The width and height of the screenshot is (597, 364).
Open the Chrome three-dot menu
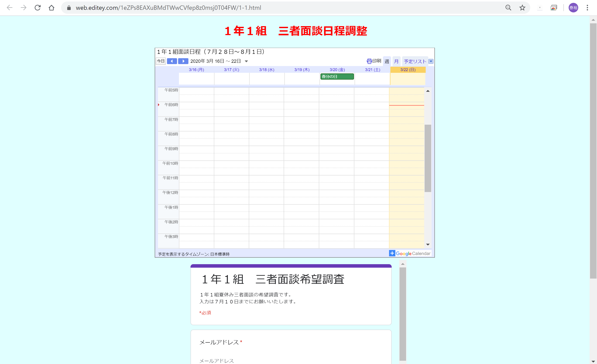pyautogui.click(x=587, y=8)
